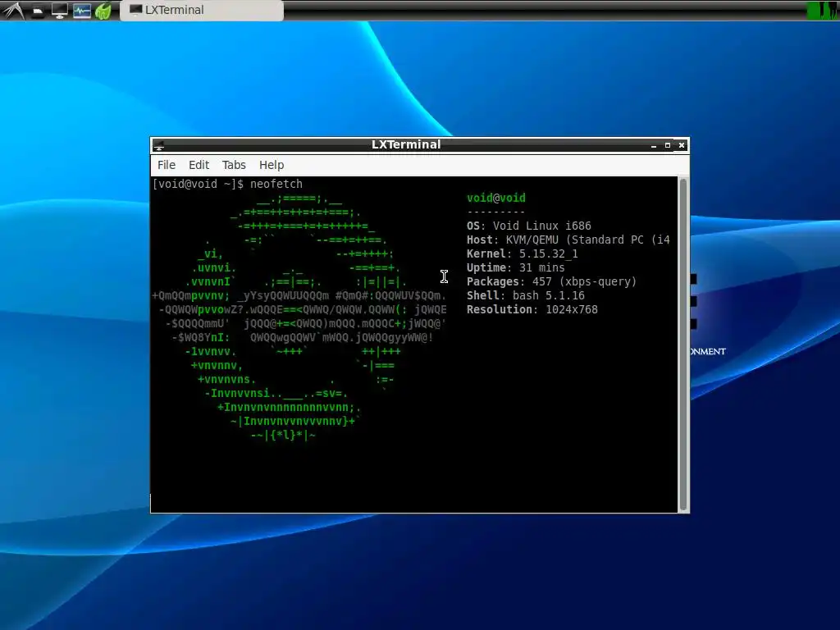The image size is (840, 630).
Task: Click the LXTerminal title bar text
Action: tap(406, 144)
